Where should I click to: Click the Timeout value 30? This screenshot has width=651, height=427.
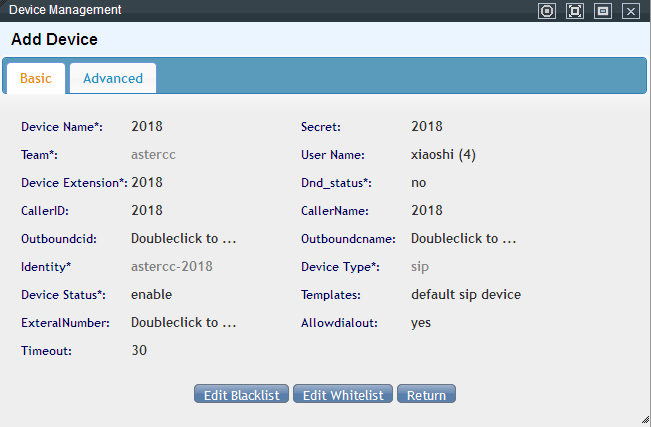point(140,351)
